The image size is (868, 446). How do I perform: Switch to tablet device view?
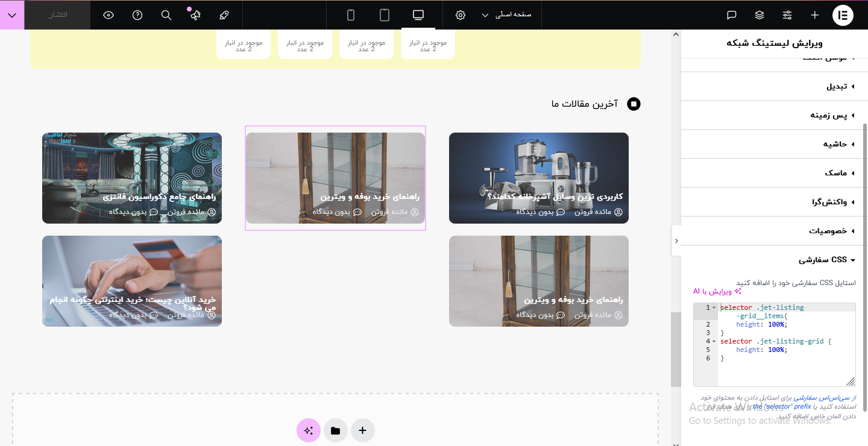(x=385, y=15)
